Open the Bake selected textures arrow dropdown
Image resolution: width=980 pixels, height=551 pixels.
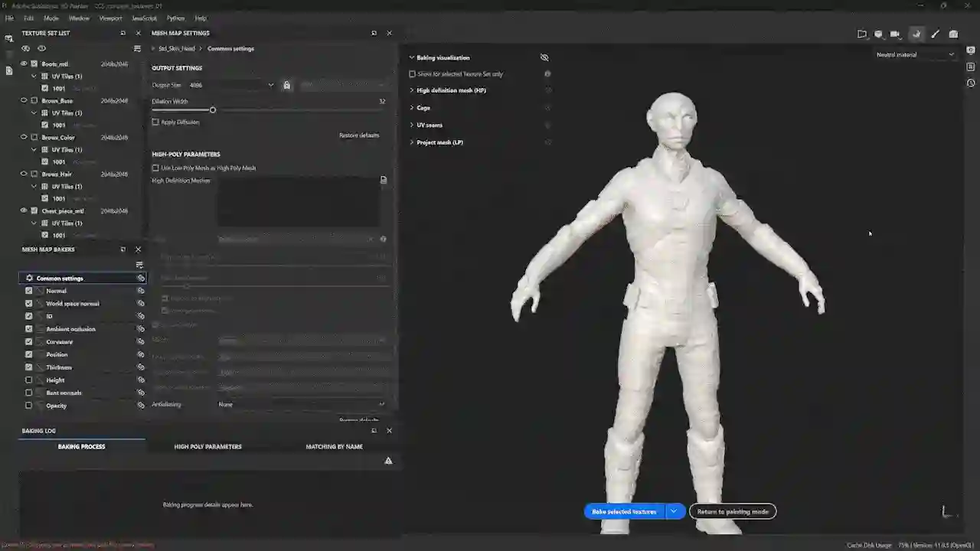[674, 511]
